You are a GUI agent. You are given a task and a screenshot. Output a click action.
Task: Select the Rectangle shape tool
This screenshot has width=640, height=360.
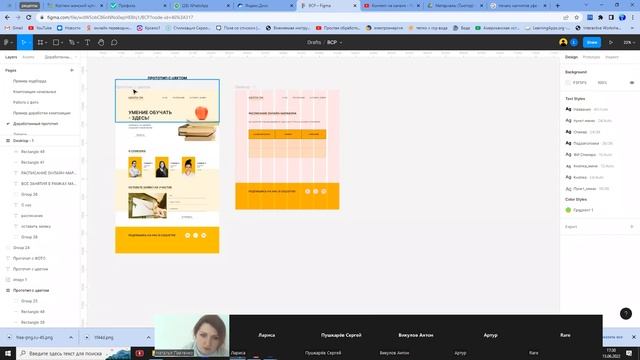click(x=56, y=42)
